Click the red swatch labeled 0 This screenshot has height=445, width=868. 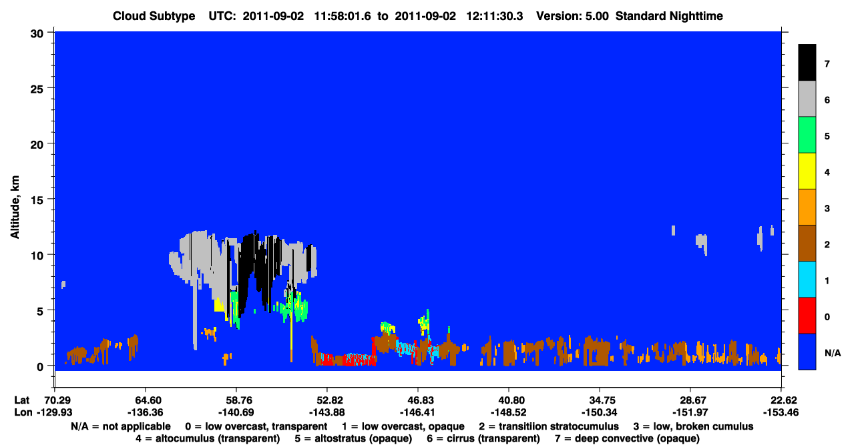(x=807, y=316)
